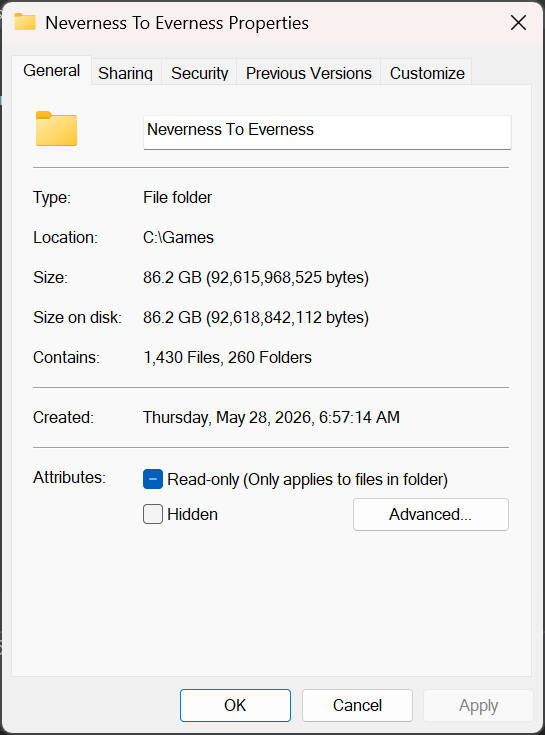545x735 pixels.
Task: Click the 'Size on disk:' label
Action: 77,317
